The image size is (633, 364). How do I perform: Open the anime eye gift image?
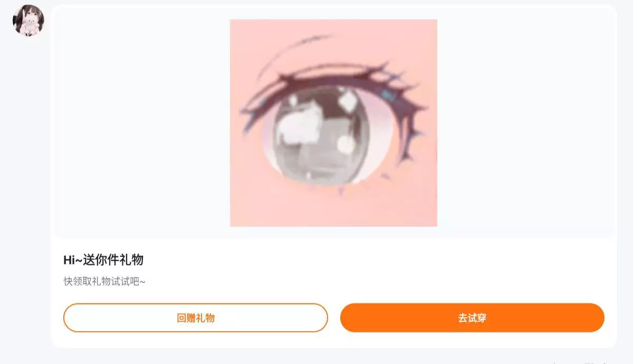(x=333, y=123)
